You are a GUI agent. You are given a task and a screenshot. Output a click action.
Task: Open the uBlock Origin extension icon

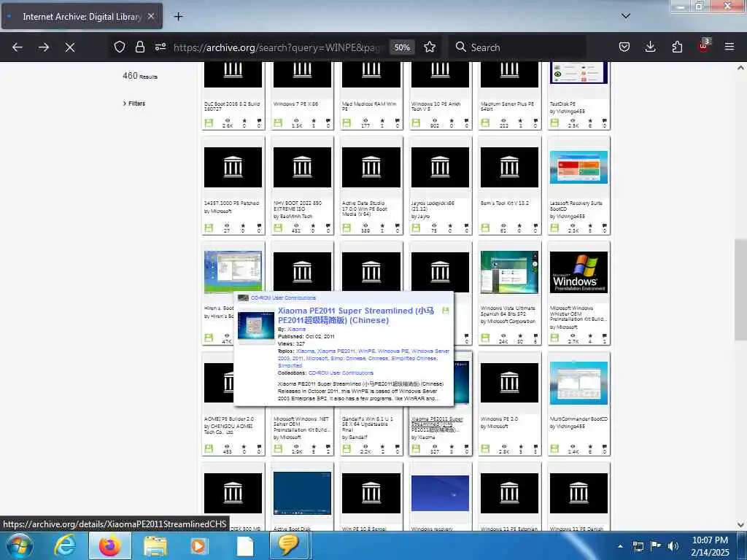(x=703, y=46)
